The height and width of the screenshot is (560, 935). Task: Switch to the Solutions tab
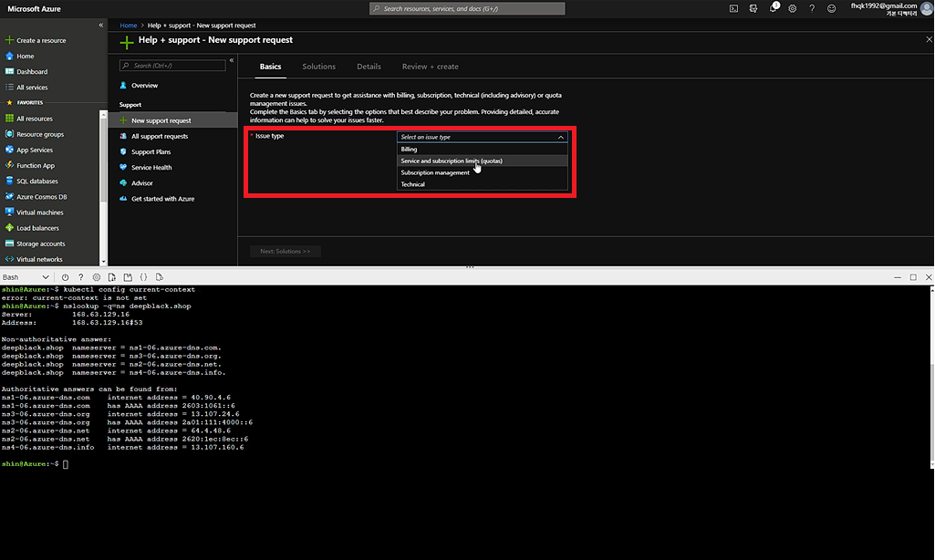pyautogui.click(x=319, y=67)
